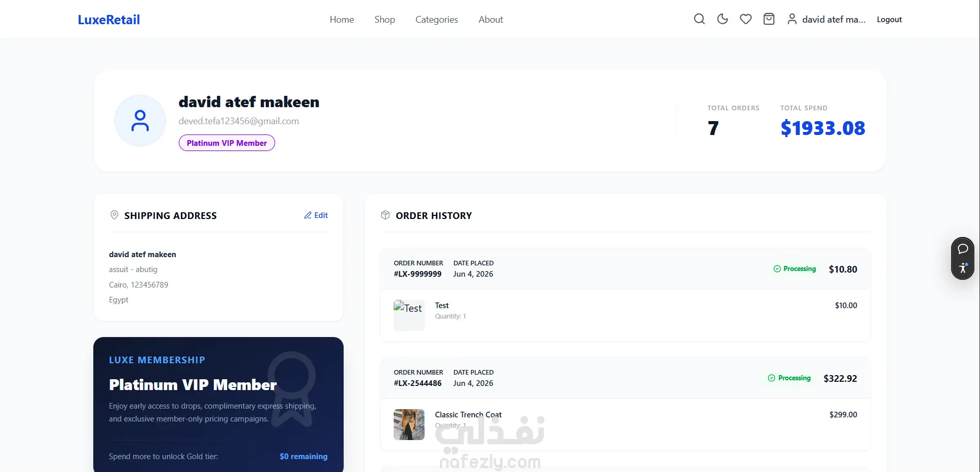The height and width of the screenshot is (472, 980).
Task: Click the user profile icon in header
Action: (792, 19)
